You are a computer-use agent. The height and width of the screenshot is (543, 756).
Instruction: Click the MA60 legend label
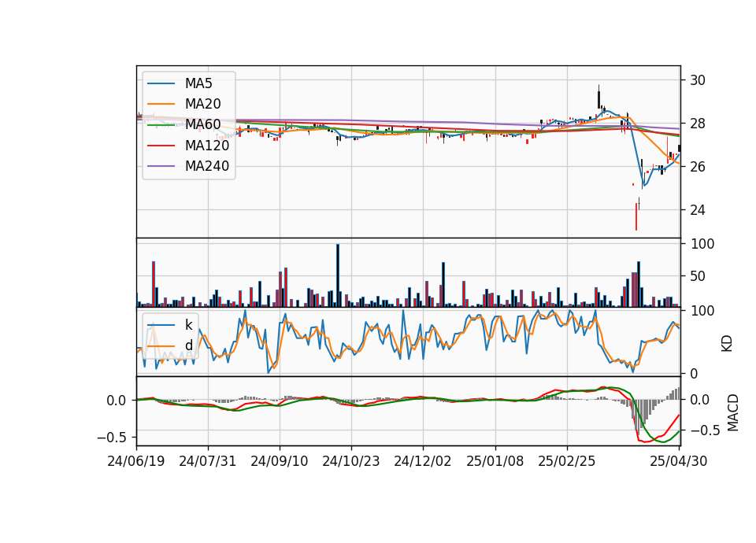pyautogui.click(x=202, y=125)
